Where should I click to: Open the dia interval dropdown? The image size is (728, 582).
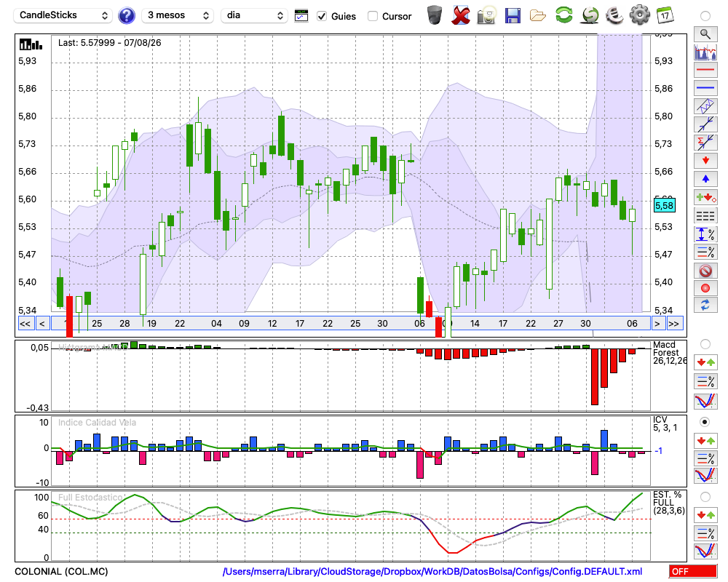coord(254,15)
